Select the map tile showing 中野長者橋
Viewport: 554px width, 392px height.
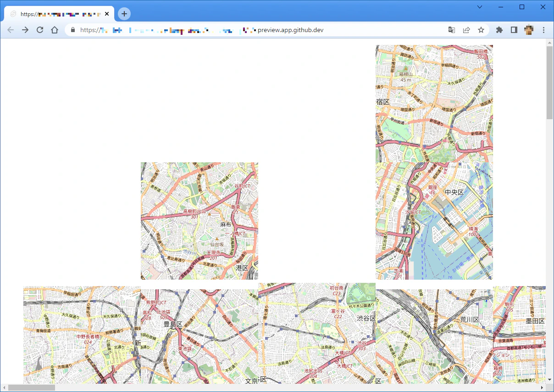tap(82, 335)
